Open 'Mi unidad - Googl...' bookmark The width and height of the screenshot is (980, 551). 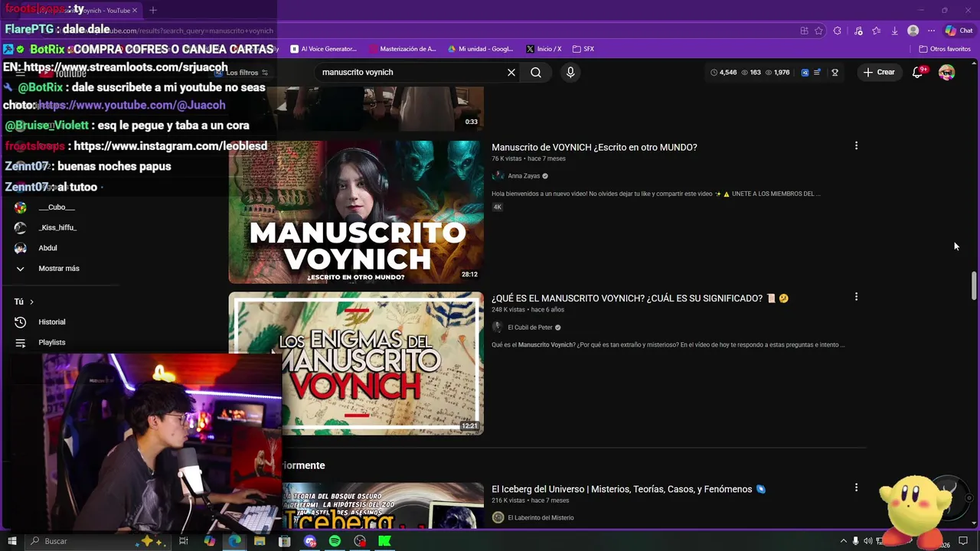[480, 49]
